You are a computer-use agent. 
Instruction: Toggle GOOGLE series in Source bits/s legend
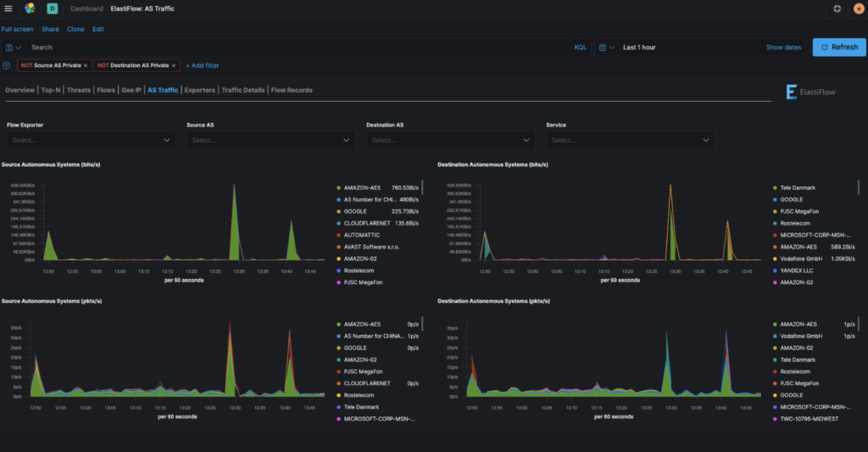355,212
